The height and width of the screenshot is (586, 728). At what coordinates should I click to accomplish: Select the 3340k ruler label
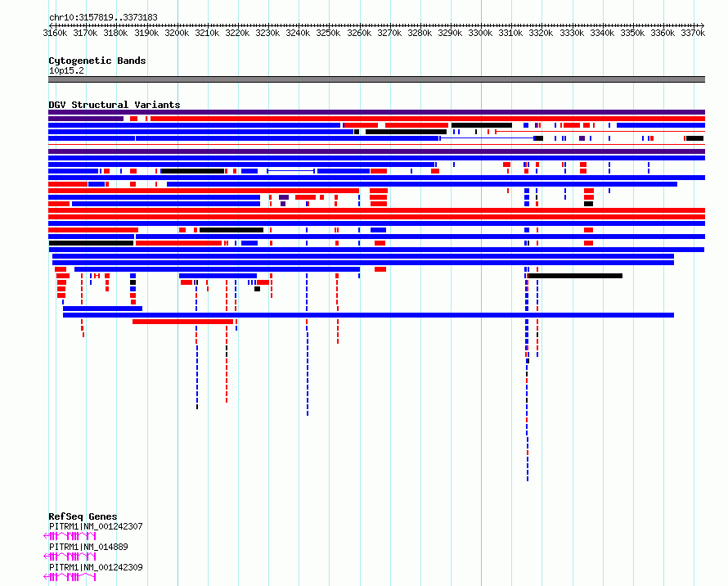click(602, 33)
